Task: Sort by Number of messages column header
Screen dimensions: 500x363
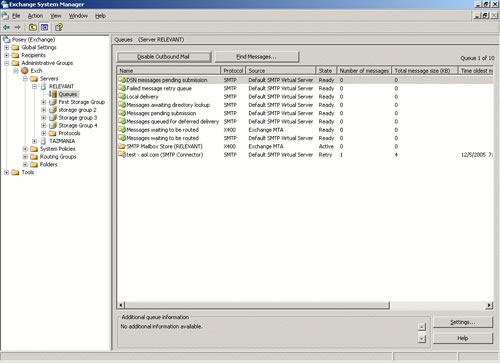Action: pyautogui.click(x=364, y=71)
